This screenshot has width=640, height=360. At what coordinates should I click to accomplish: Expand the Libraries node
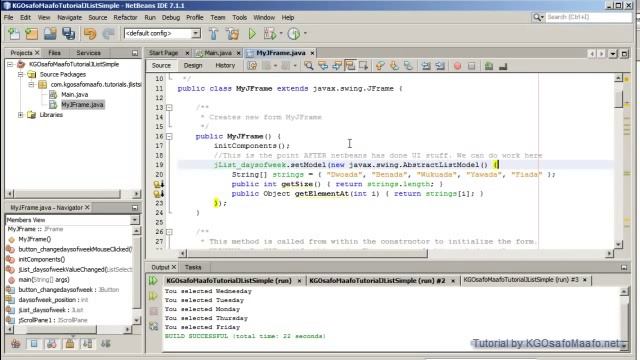pos(20,115)
